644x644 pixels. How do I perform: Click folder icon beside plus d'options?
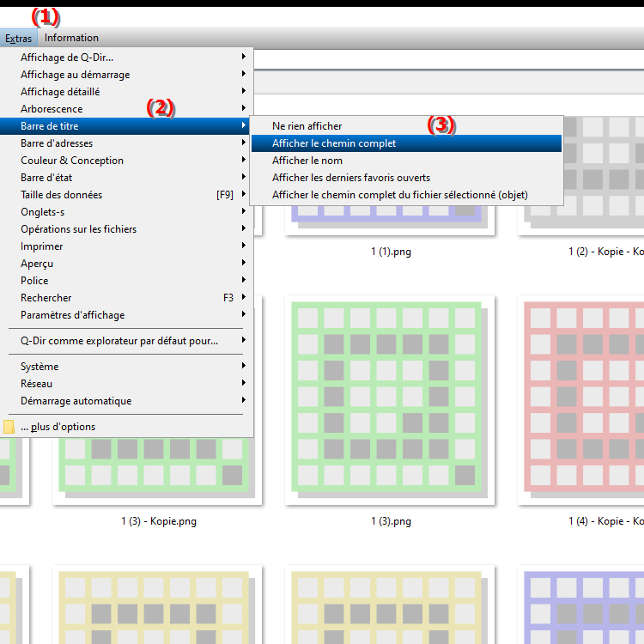point(9,427)
